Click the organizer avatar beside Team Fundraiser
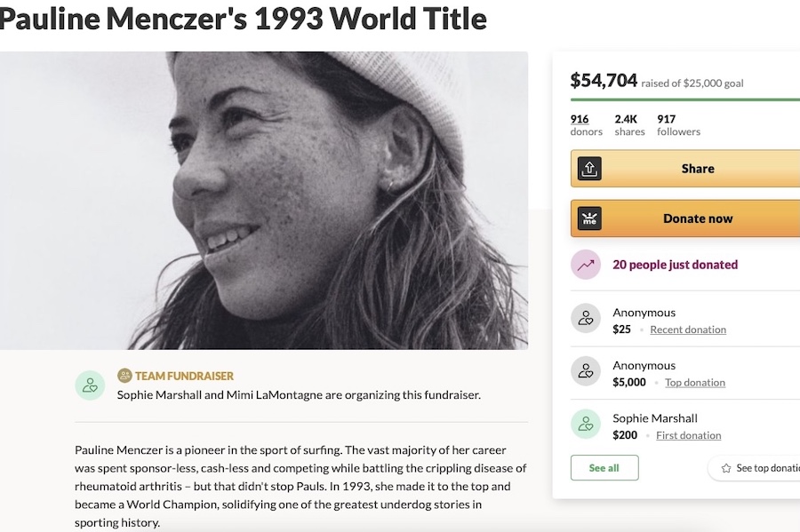 (90, 385)
